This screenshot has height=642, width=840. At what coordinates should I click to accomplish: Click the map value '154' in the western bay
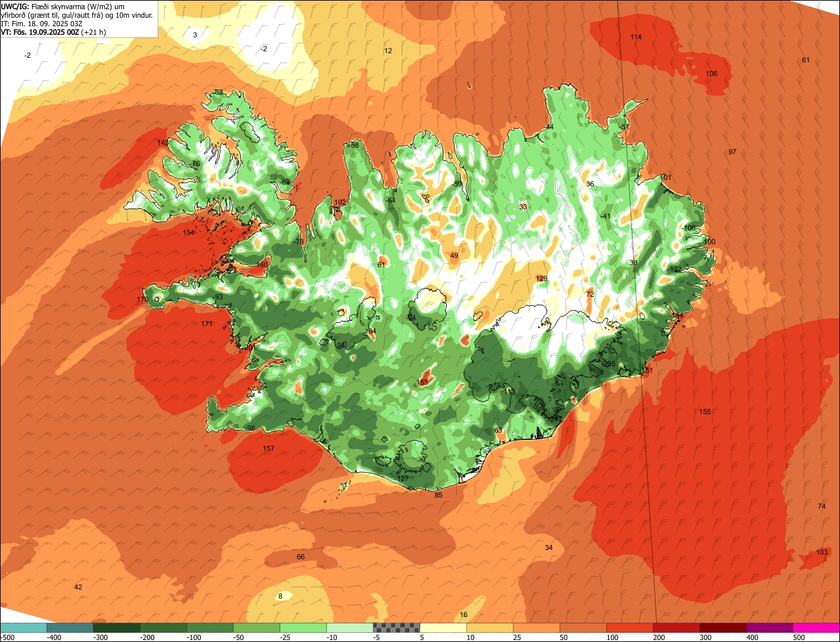point(188,232)
